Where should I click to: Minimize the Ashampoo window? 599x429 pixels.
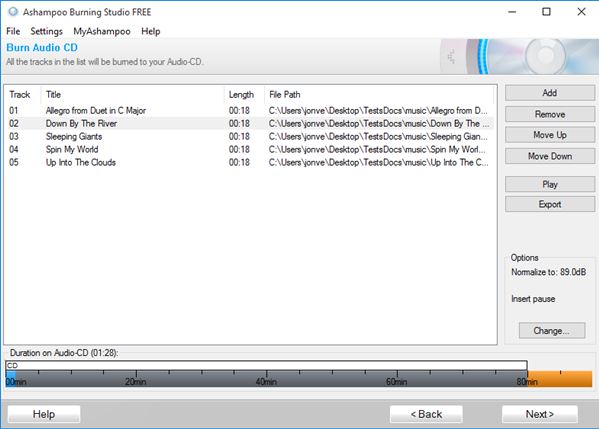point(512,12)
